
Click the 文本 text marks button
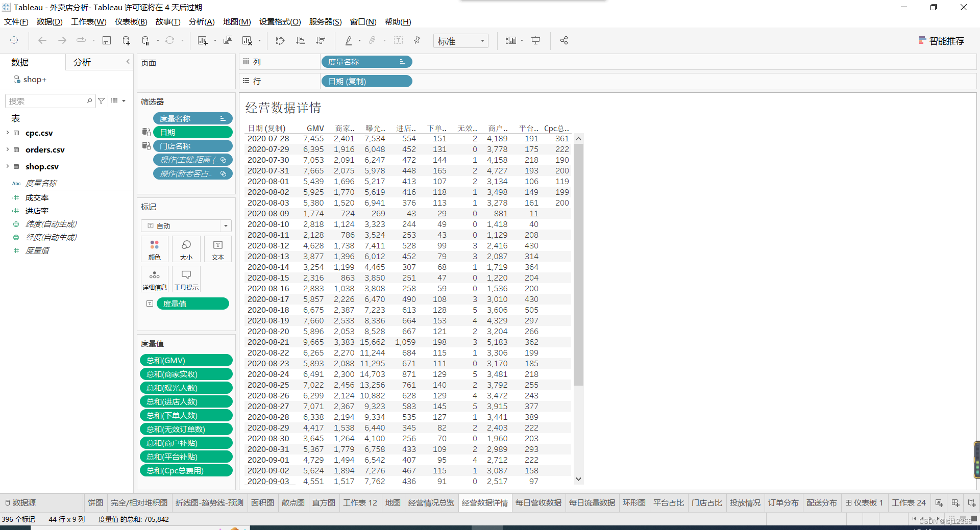(x=218, y=249)
